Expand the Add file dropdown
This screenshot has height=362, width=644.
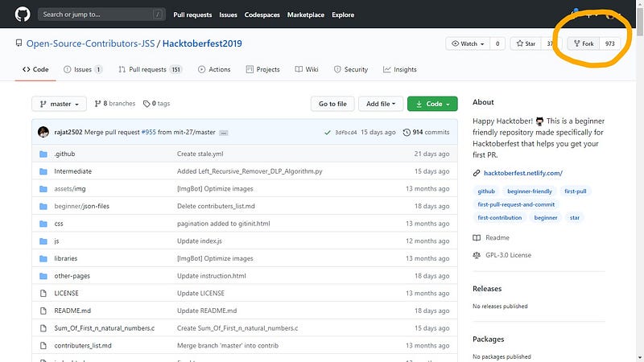(379, 104)
